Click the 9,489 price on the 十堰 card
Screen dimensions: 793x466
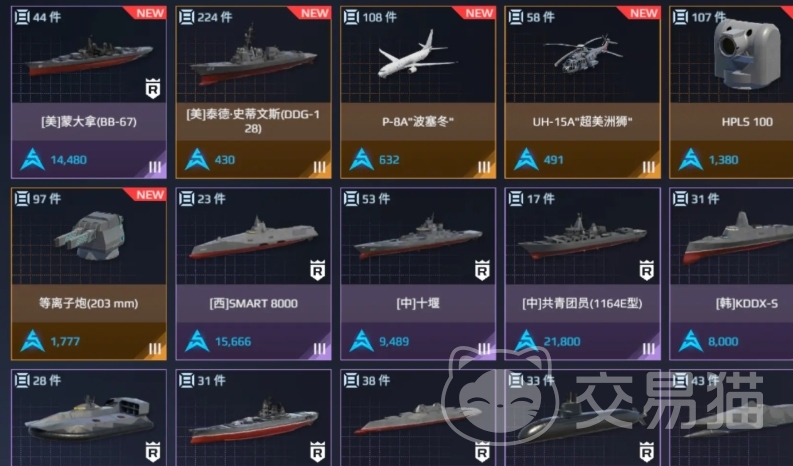tap(394, 342)
